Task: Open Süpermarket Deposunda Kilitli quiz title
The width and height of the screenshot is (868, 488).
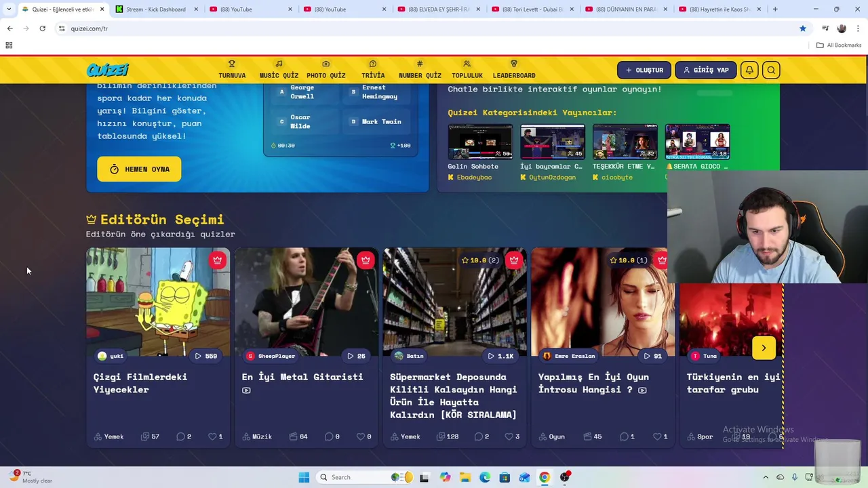Action: [454, 396]
